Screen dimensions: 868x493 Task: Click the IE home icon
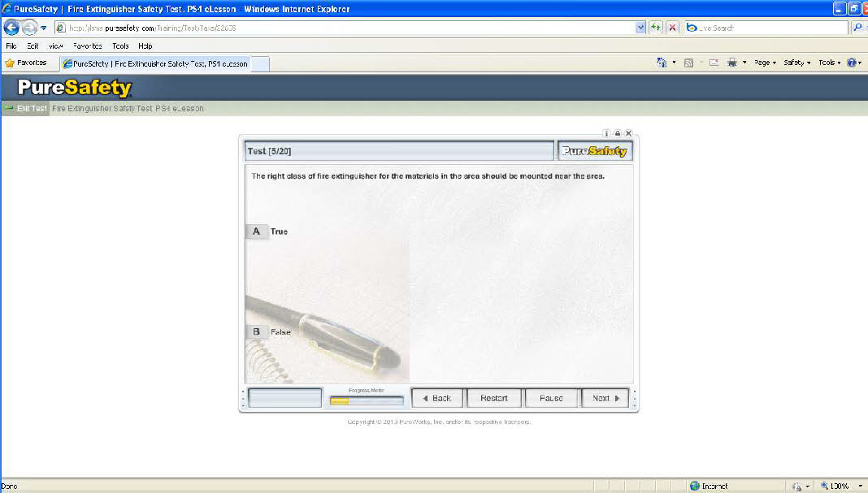point(662,63)
